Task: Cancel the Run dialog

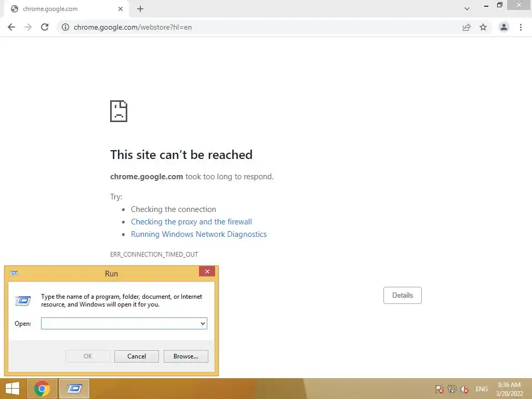Action: 137,356
